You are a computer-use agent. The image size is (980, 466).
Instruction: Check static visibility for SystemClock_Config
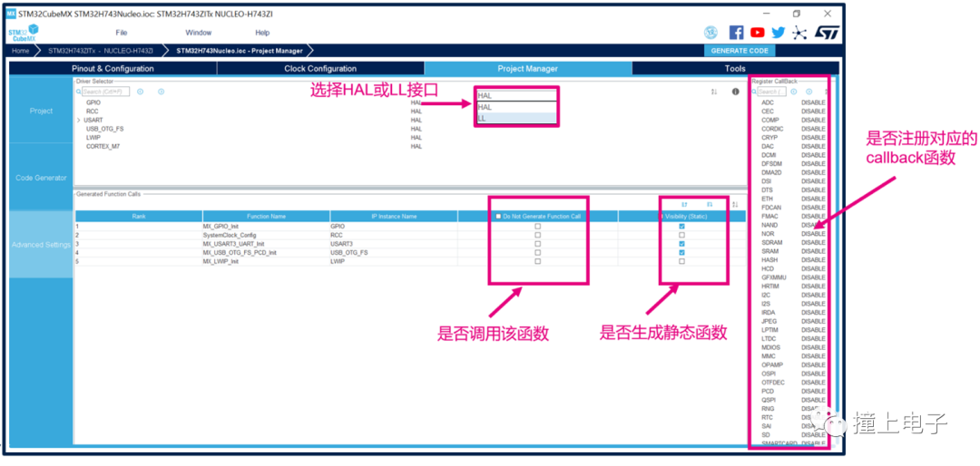[681, 235]
